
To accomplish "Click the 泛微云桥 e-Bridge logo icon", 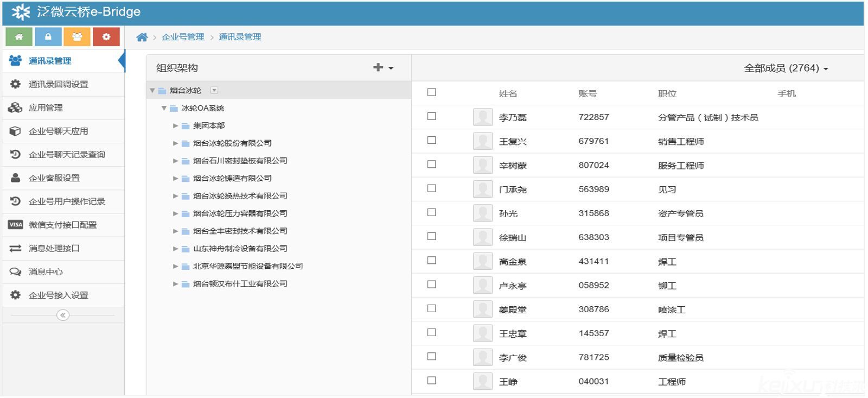I will pyautogui.click(x=21, y=12).
